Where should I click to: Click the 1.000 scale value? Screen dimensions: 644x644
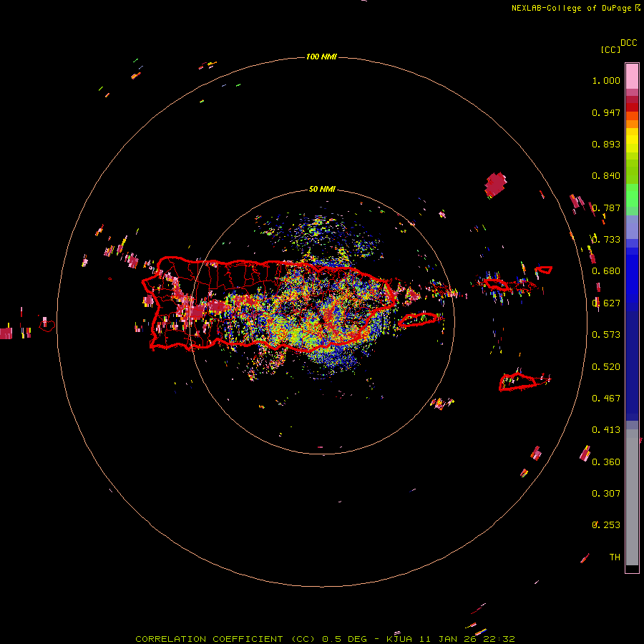(606, 80)
